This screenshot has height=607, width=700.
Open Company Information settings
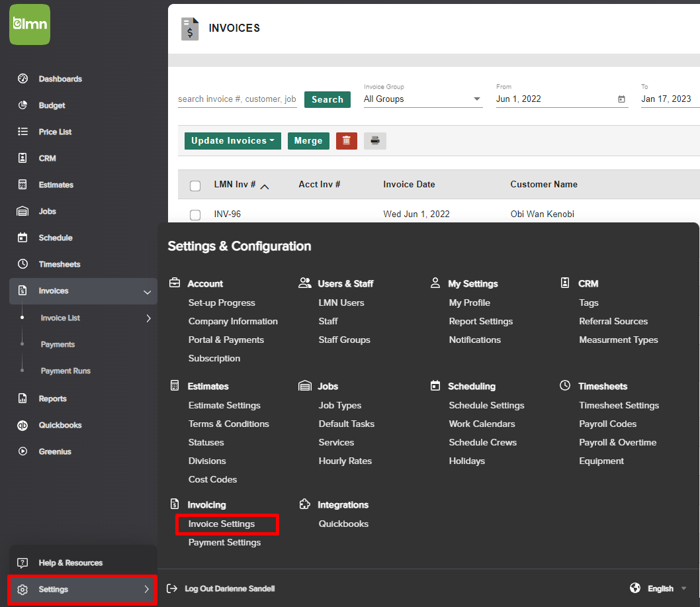point(233,321)
